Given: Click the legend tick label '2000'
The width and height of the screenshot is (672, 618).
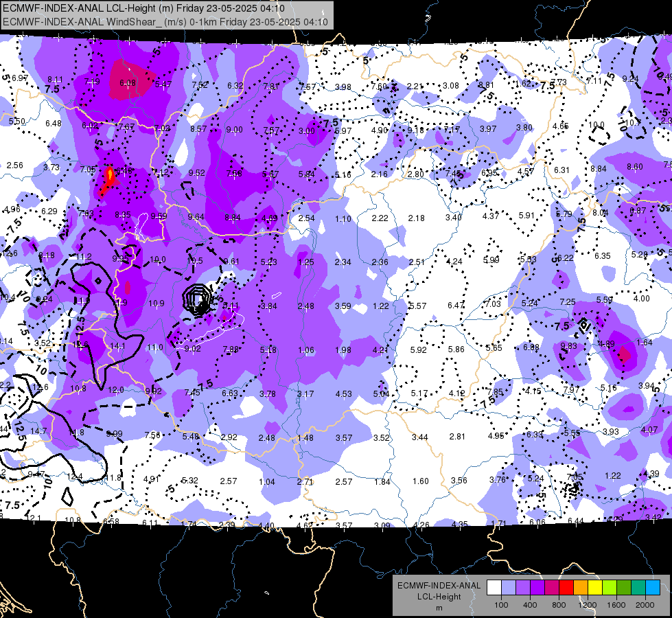Looking at the screenshot, I should pos(645,605).
